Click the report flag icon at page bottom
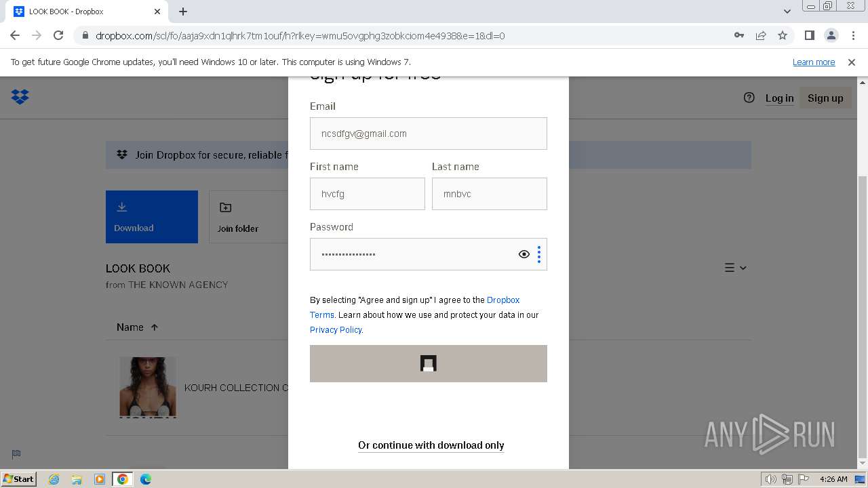Screen dimensions: 868x488 click(x=16, y=454)
